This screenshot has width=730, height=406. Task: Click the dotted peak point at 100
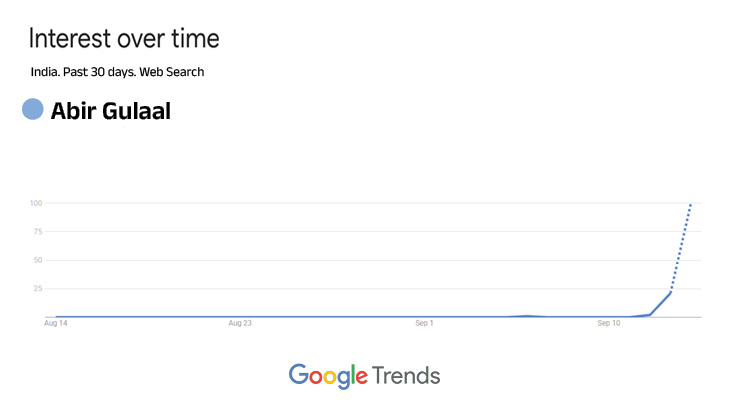click(x=691, y=204)
